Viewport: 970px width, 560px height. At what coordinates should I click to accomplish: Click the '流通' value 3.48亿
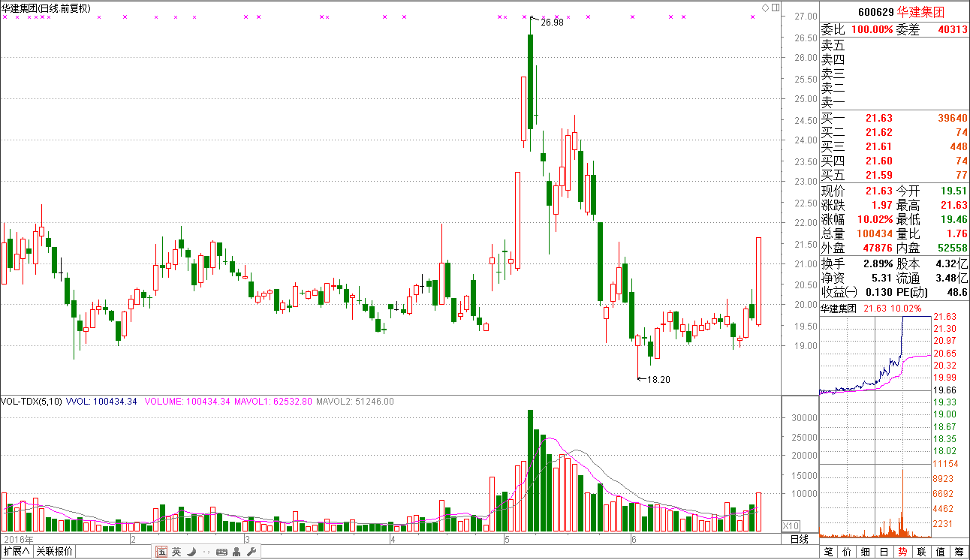[952, 278]
